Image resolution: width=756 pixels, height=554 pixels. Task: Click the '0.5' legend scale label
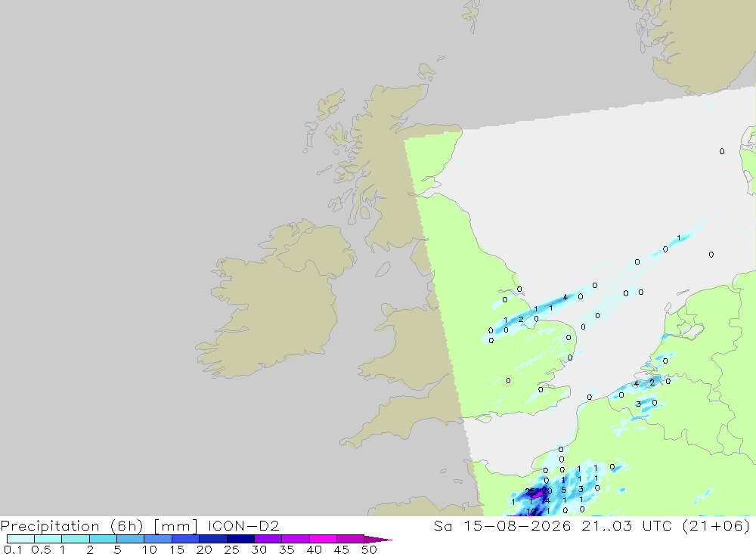pos(42,549)
